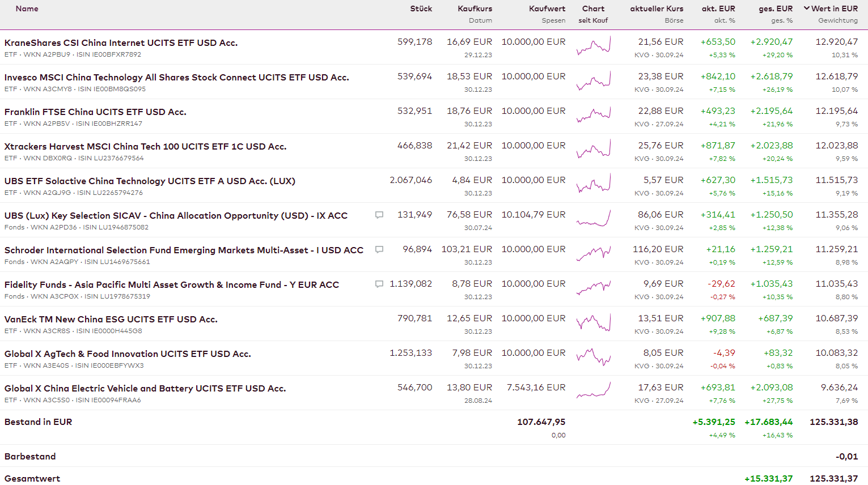Open sparkline chart for KraneShares CSI China Internet
The height and width of the screenshot is (485, 868).
(x=594, y=46)
